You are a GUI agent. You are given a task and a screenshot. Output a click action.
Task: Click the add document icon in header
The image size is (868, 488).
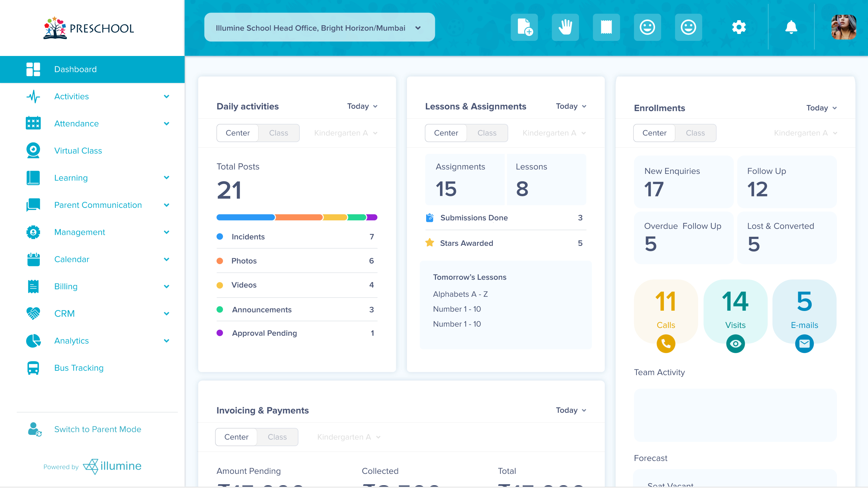coord(524,27)
